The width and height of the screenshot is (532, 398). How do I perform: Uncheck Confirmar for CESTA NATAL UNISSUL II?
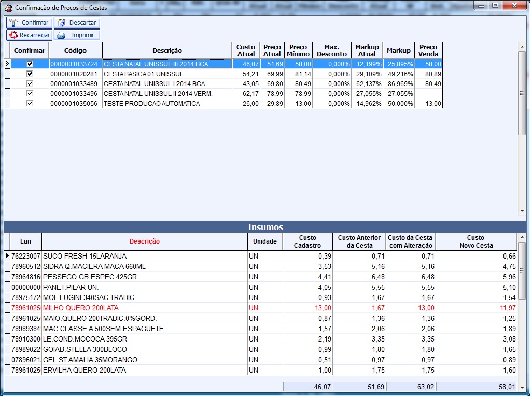click(30, 93)
